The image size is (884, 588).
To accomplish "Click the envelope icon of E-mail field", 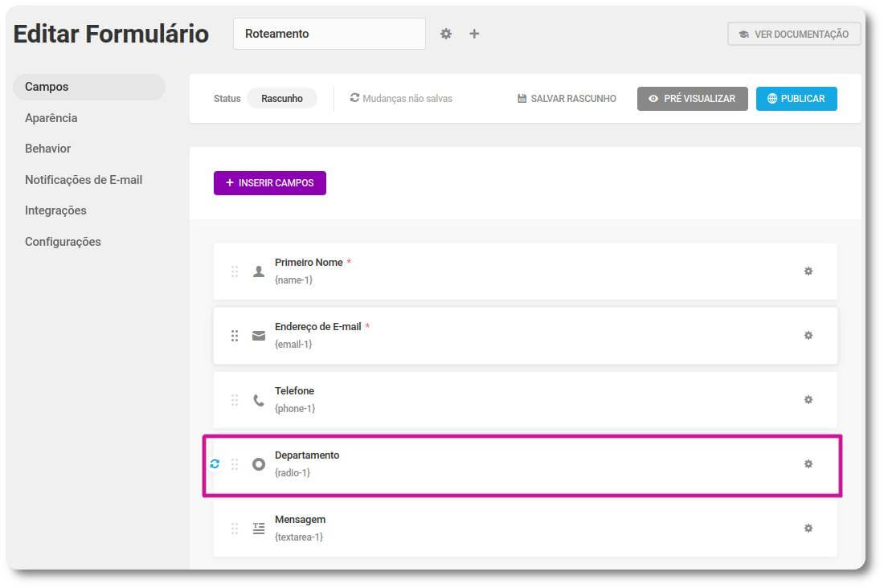I will [x=259, y=336].
